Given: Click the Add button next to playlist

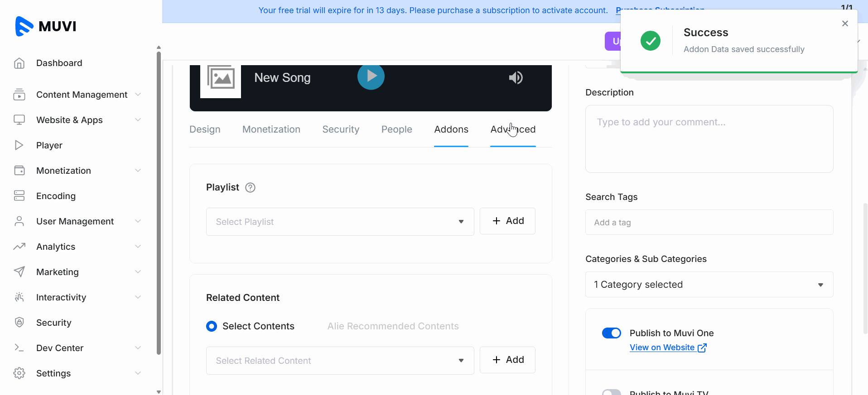Looking at the screenshot, I should pos(507,221).
